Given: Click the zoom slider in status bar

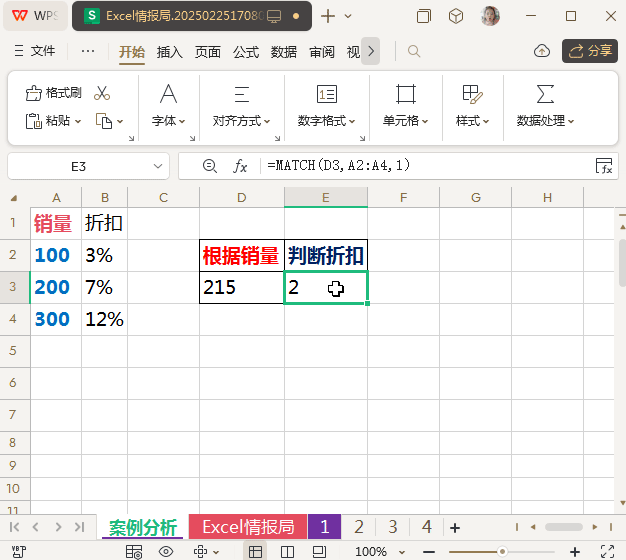Looking at the screenshot, I should point(502,551).
